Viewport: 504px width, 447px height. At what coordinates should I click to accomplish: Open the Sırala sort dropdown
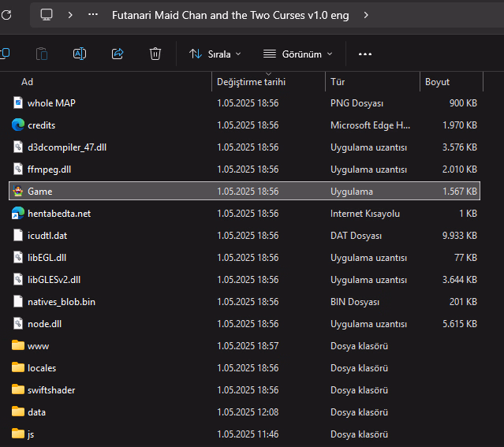pyautogui.click(x=215, y=54)
